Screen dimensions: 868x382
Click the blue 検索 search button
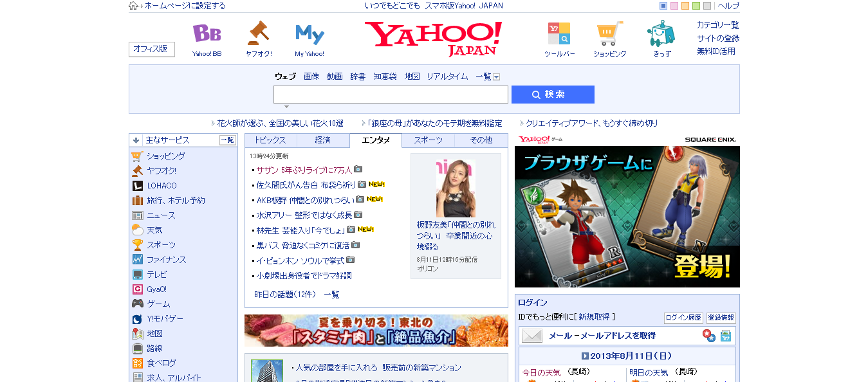tap(553, 95)
